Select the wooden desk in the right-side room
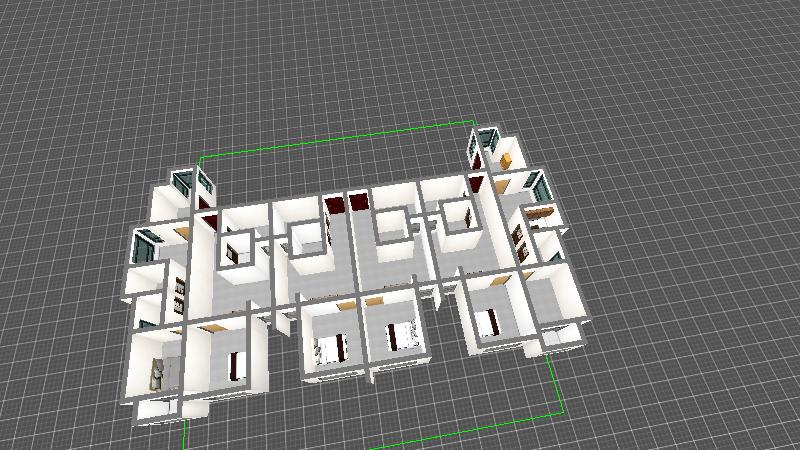This screenshot has height=450, width=800. tap(540, 212)
